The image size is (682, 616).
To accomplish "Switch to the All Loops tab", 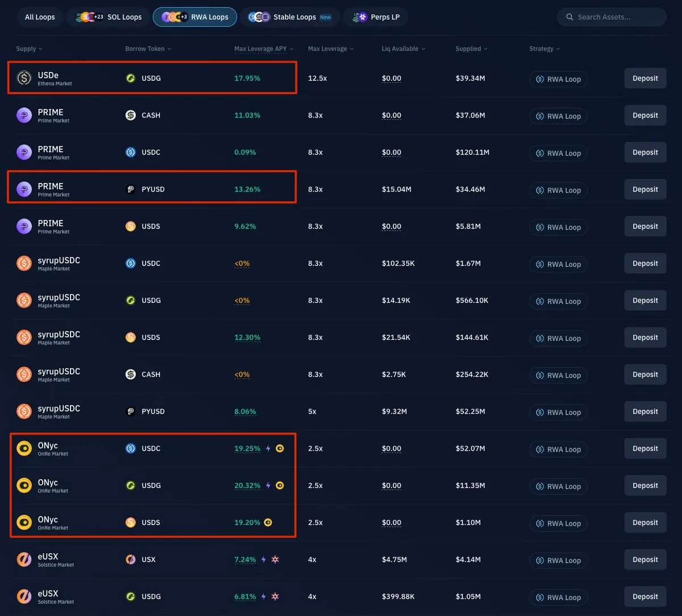I will [40, 17].
